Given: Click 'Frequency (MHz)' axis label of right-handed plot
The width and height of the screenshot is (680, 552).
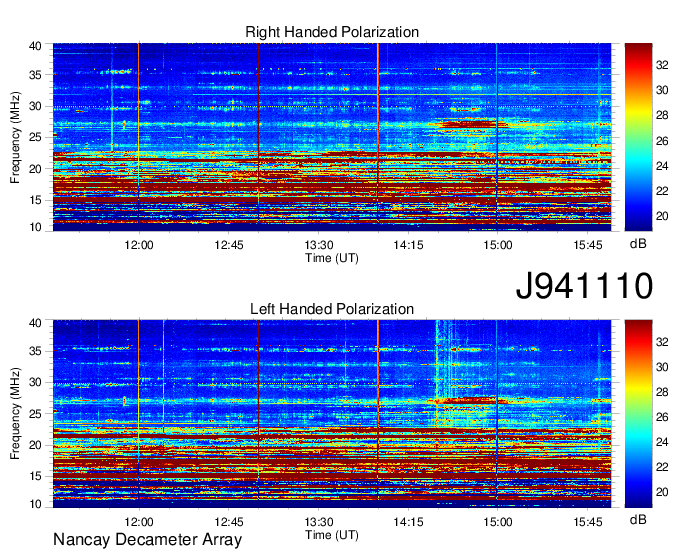Looking at the screenshot, I should point(15,137).
